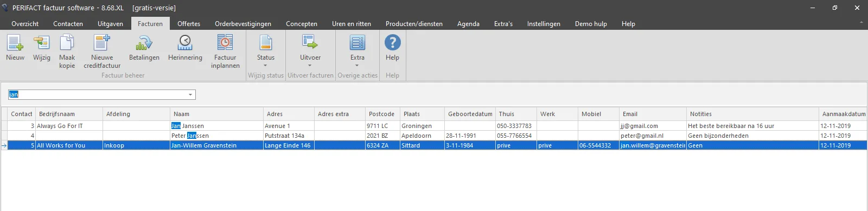
Task: Sort by the Thuis column header
Action: coord(516,114)
